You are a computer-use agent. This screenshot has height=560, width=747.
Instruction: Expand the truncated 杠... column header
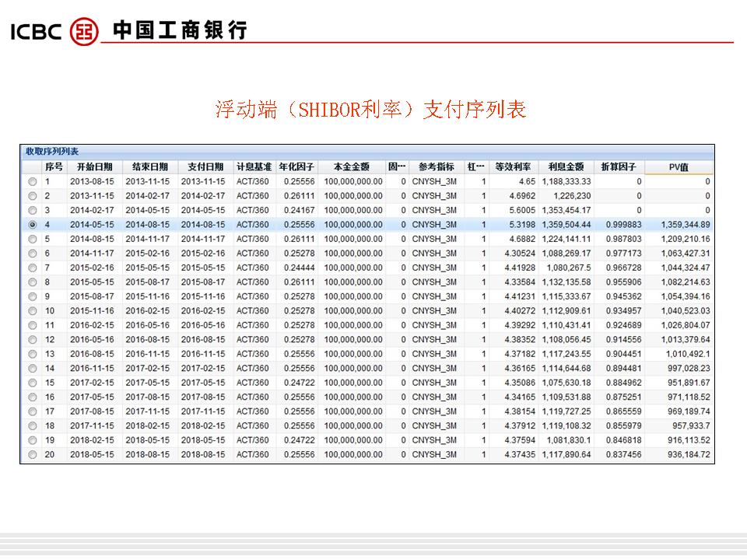point(475,167)
